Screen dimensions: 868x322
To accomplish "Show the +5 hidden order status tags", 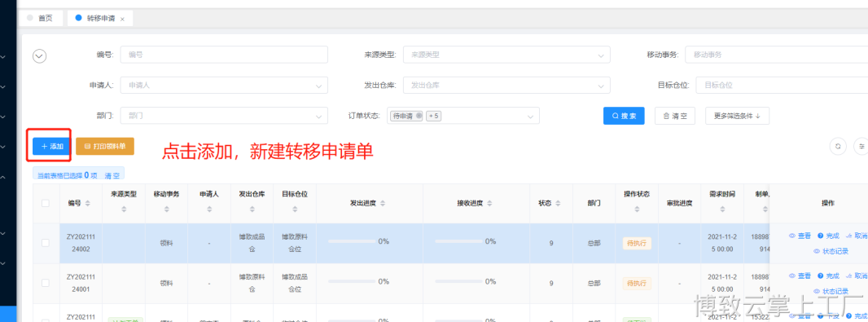I will coord(433,116).
